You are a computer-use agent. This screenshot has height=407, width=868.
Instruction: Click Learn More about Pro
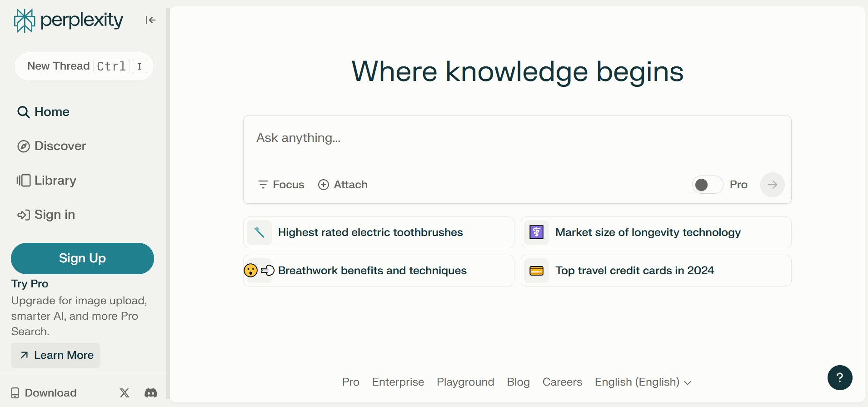click(x=55, y=355)
